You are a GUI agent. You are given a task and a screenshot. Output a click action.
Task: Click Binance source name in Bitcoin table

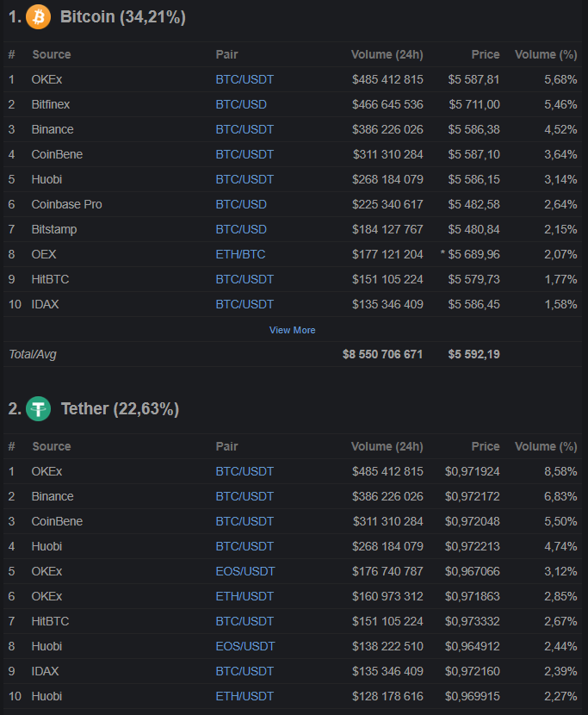[53, 129]
